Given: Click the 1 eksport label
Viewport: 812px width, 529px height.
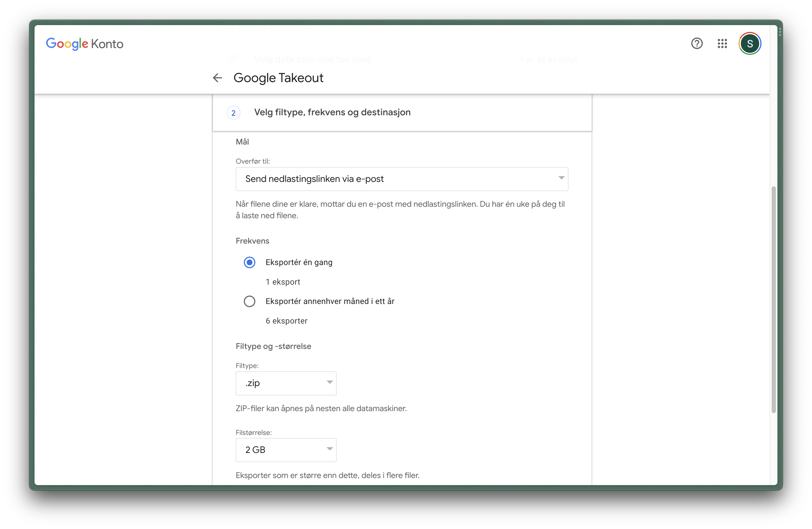Looking at the screenshot, I should [x=283, y=282].
